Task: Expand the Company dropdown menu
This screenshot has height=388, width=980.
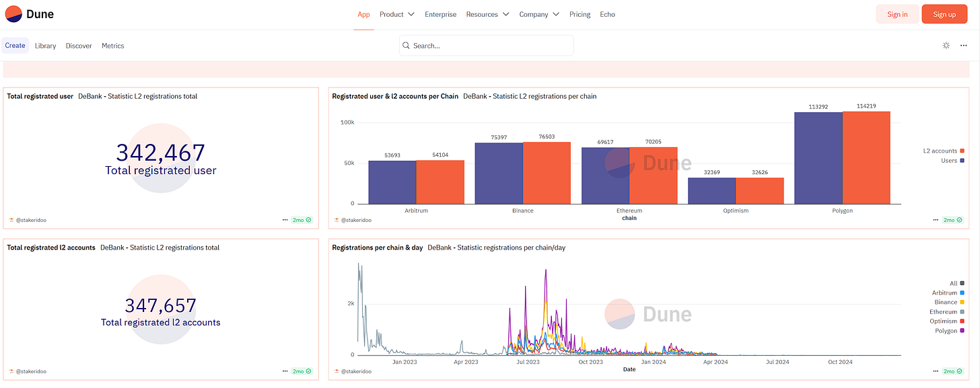Action: point(540,14)
